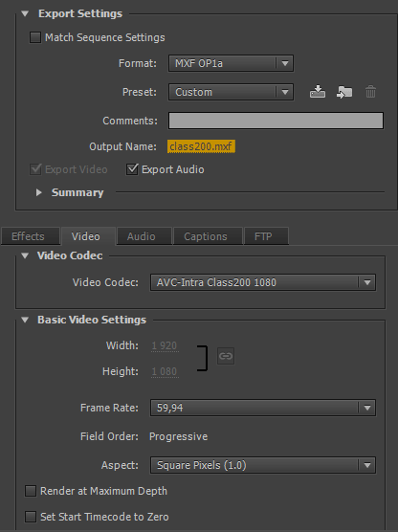Collapse the Video Codec section
Image resolution: width=398 pixels, height=532 pixels.
point(25,255)
